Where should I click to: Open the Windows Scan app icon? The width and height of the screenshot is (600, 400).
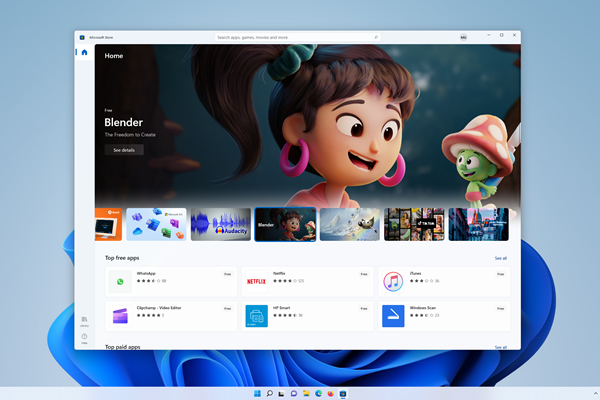coord(393,316)
